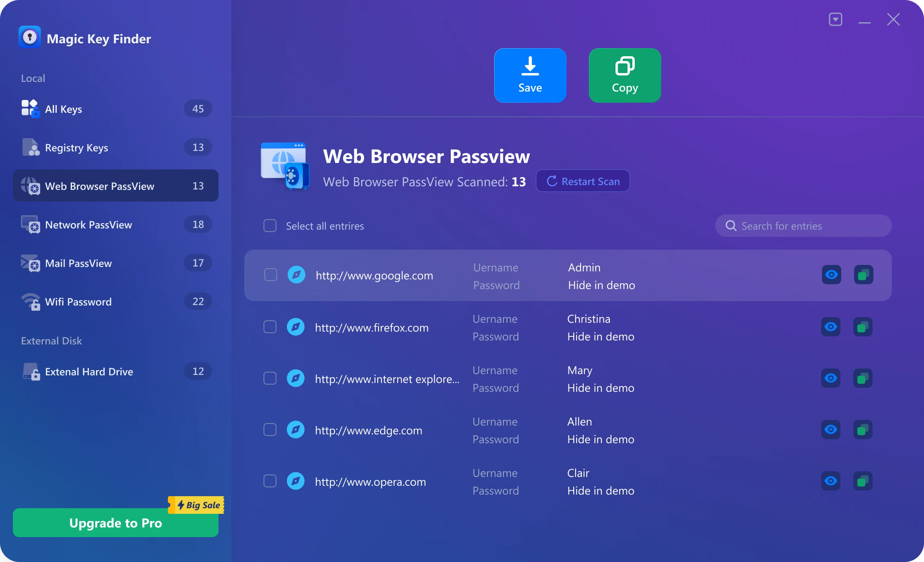The width and height of the screenshot is (924, 562).
Task: Click the browser icon beside http://www.google.com
Action: (x=296, y=275)
